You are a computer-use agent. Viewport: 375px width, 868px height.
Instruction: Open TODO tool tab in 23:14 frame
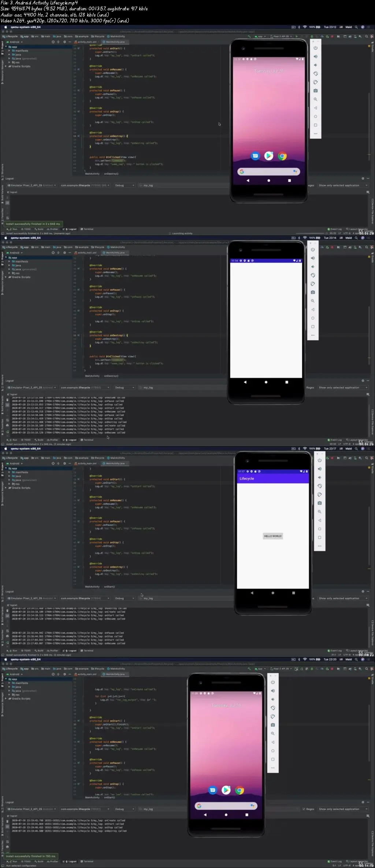tap(26, 440)
